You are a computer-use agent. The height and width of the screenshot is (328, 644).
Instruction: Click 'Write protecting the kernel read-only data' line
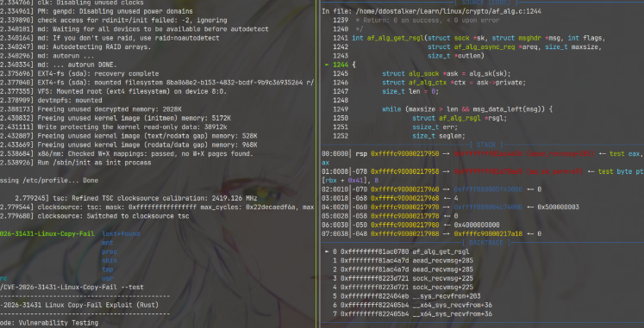113,127
